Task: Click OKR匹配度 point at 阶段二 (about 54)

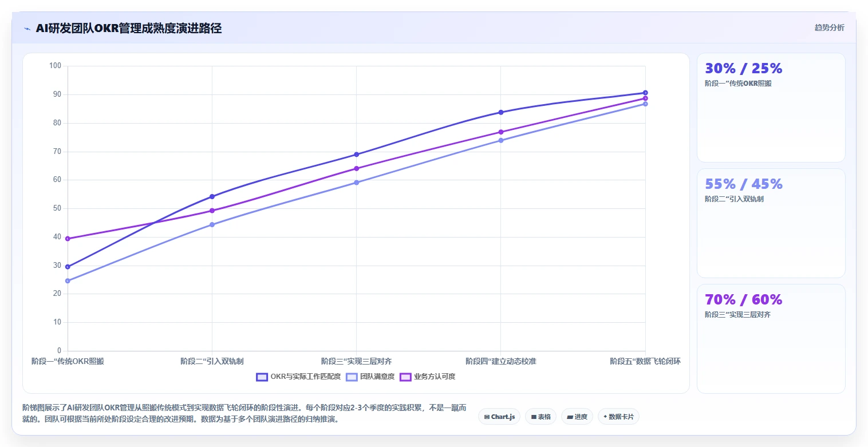Action: pos(212,196)
